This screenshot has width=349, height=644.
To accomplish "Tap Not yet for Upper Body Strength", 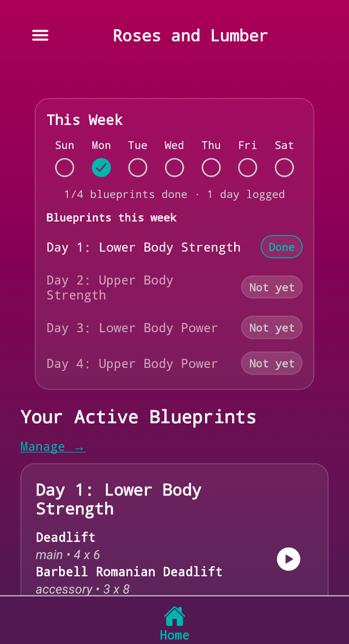I will 272,287.
